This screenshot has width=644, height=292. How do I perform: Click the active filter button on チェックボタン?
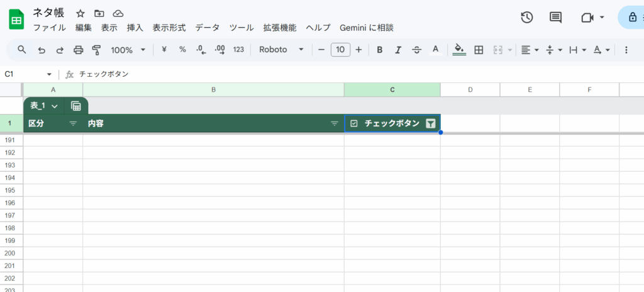[x=430, y=124]
